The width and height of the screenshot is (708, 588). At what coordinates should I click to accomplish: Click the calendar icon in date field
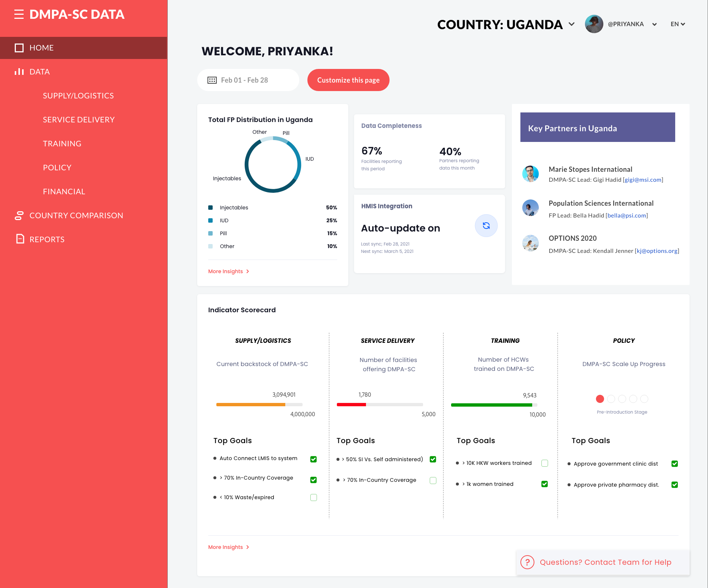pyautogui.click(x=212, y=80)
